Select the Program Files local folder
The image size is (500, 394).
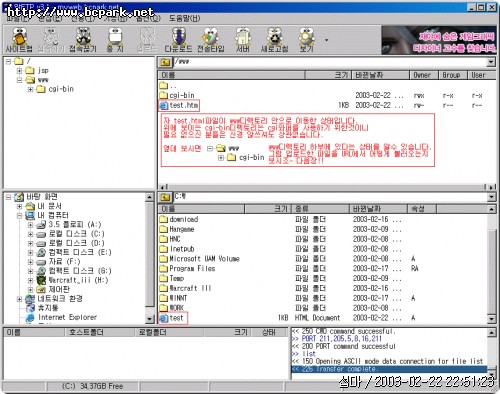pyautogui.click(x=187, y=268)
